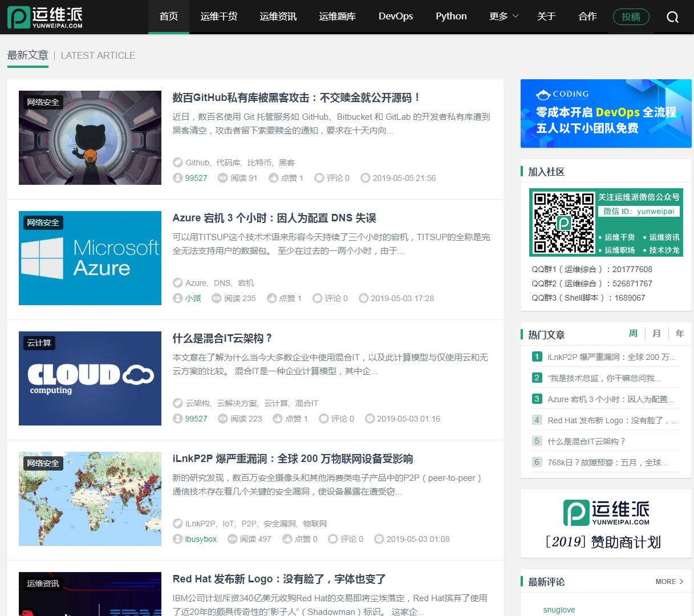Click 云计算 label on Cloud thumbnail
Image resolution: width=694 pixels, height=616 pixels.
[x=39, y=343]
